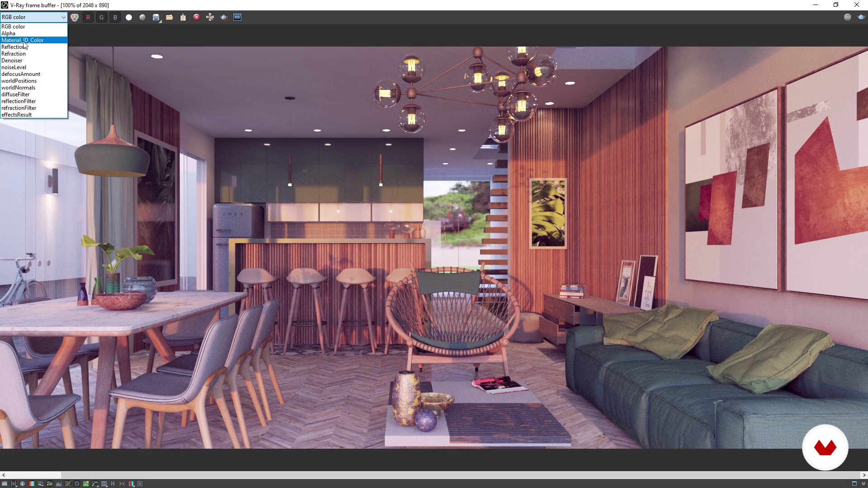Copy image to clipboard

pyautogui.click(x=183, y=17)
